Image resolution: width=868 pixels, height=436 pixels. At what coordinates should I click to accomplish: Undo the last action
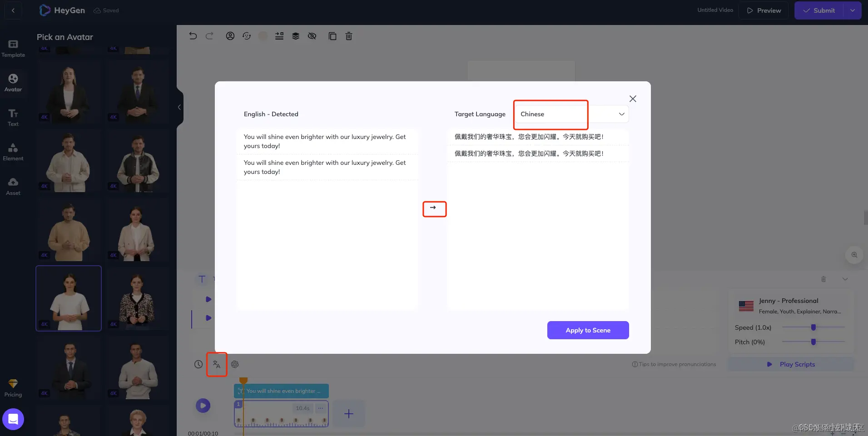pos(193,36)
